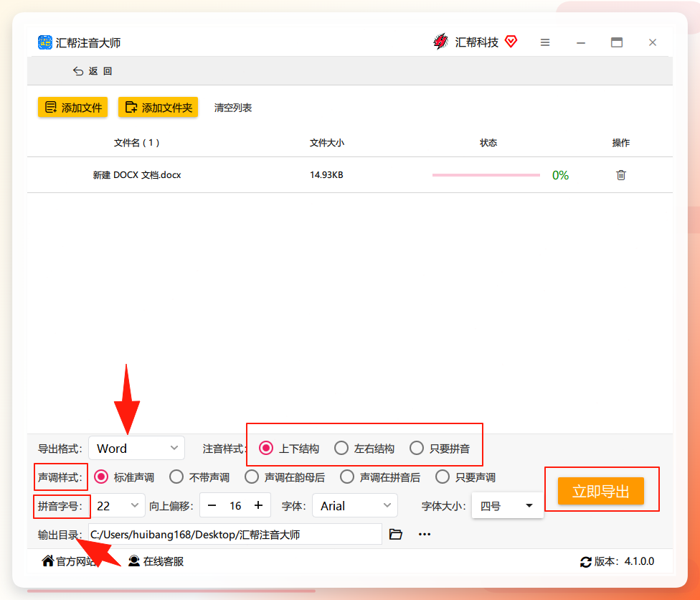
Task: Open the 字体 Arial dropdown
Action: (355, 506)
